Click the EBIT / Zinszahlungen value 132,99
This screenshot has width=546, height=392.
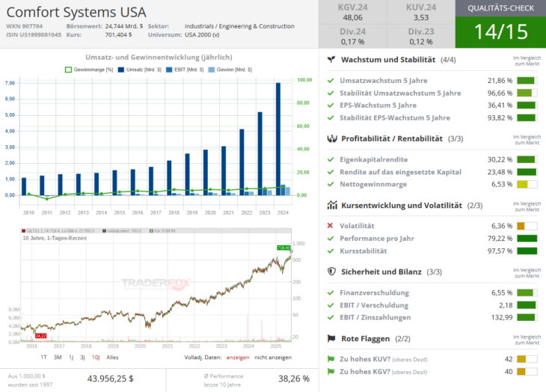[502, 317]
